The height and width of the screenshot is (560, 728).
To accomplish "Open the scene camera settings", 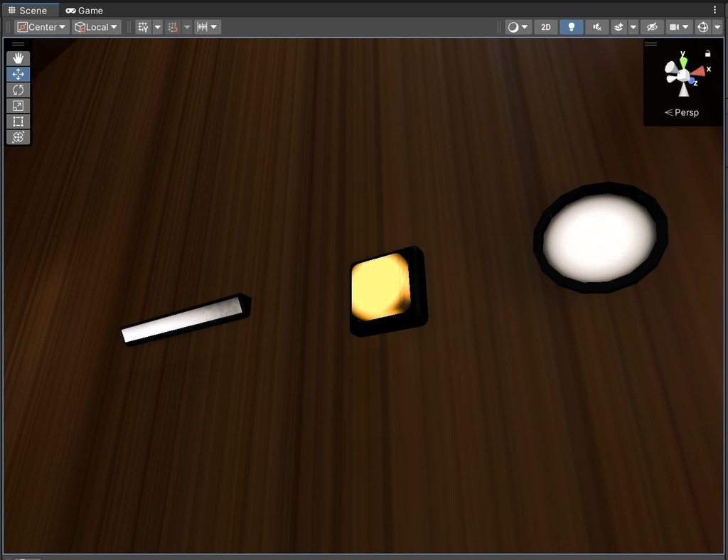I will tap(674, 27).
